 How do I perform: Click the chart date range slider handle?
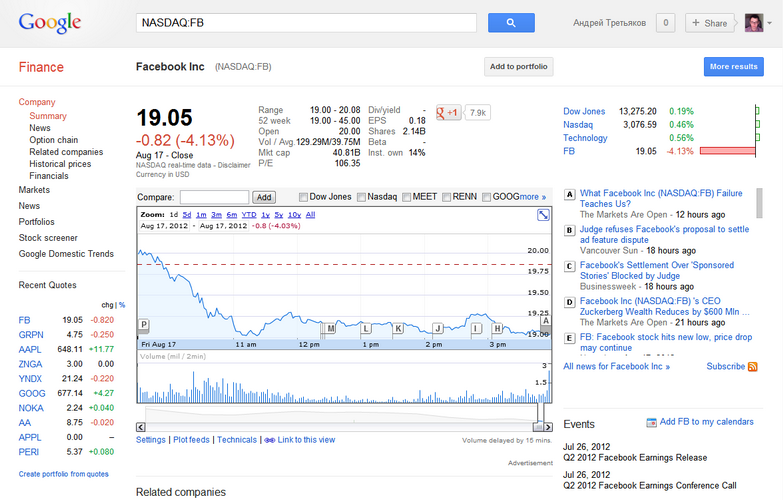pos(538,427)
